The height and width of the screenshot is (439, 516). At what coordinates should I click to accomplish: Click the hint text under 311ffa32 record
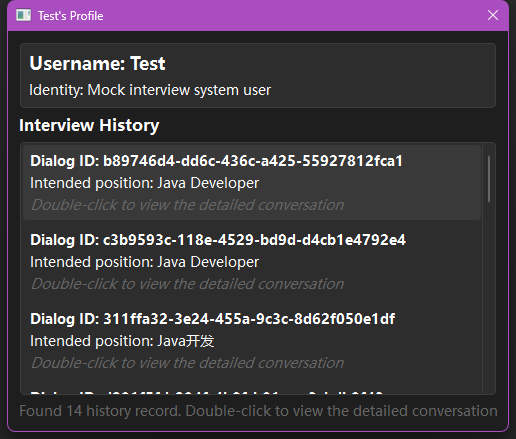coord(187,363)
